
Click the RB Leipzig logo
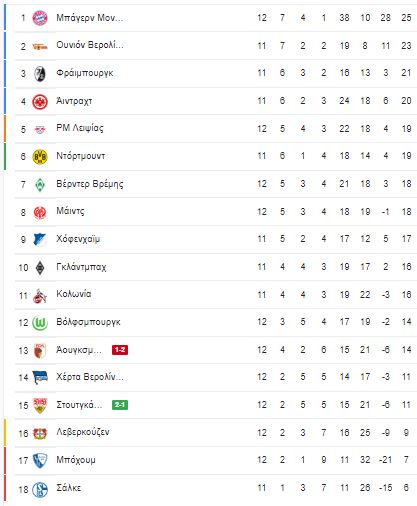40,129
